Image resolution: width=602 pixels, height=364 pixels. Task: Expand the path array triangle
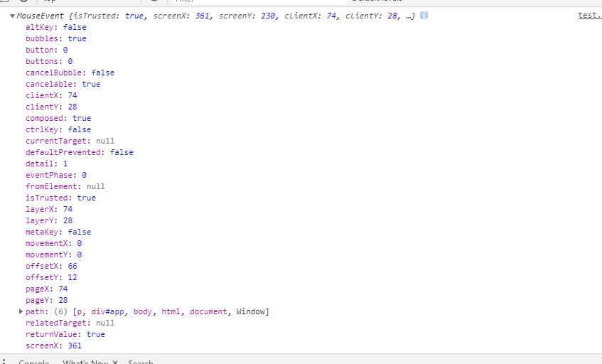(21, 311)
